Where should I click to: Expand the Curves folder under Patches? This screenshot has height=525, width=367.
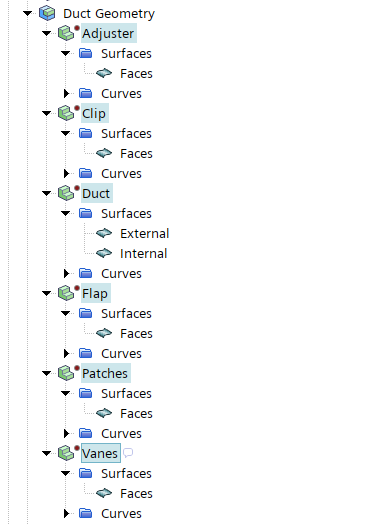click(66, 433)
